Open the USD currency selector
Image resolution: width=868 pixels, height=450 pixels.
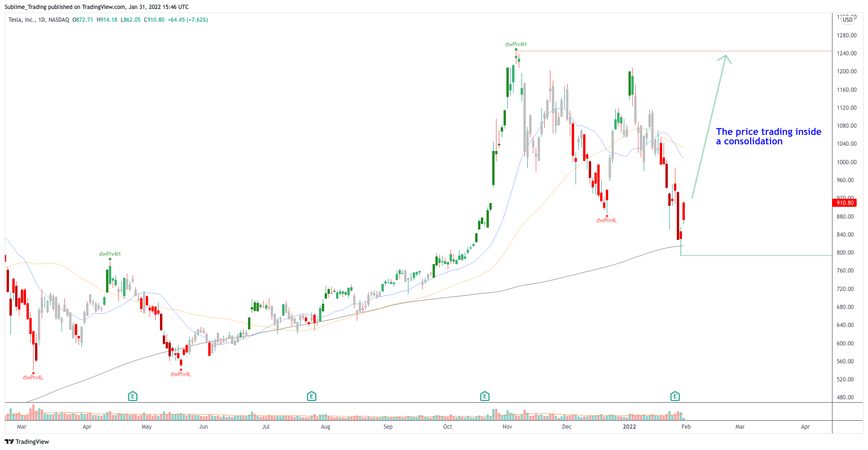pos(847,20)
